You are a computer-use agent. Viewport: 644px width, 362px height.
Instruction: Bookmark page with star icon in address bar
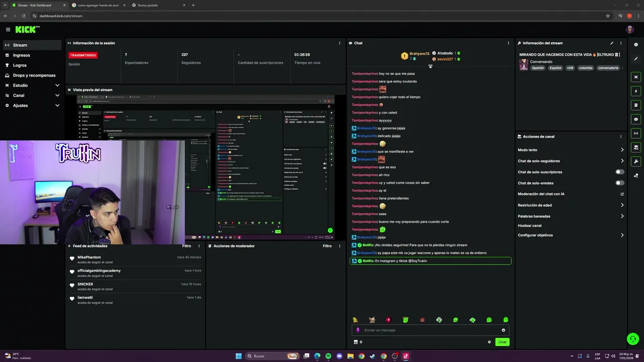[x=608, y=16]
